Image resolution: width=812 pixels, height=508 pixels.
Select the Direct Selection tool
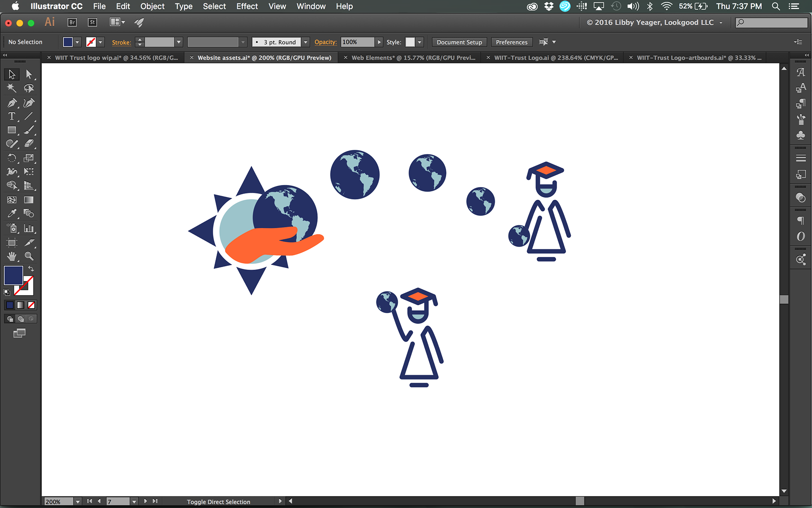click(29, 75)
